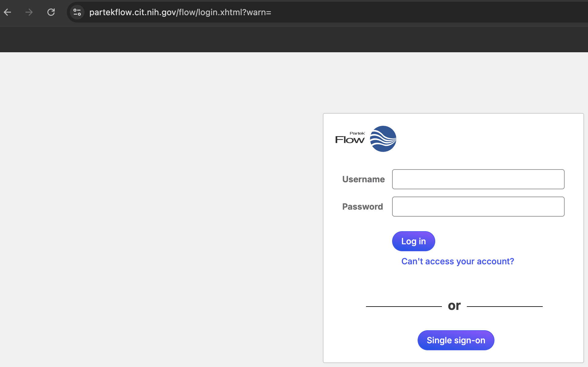Click the Partek Flow wordmark text
Image resolution: width=588 pixels, height=367 pixels.
[350, 139]
